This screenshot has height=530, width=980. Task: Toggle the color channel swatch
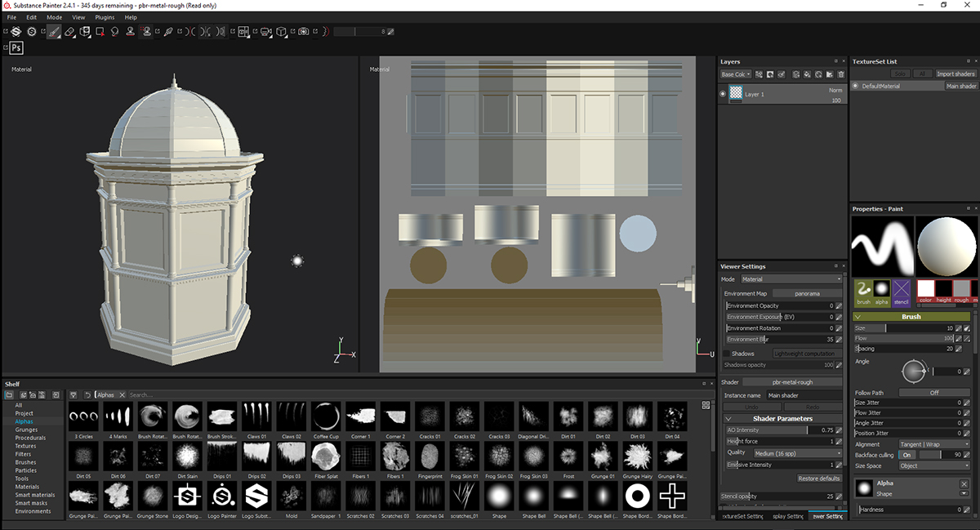coord(925,288)
